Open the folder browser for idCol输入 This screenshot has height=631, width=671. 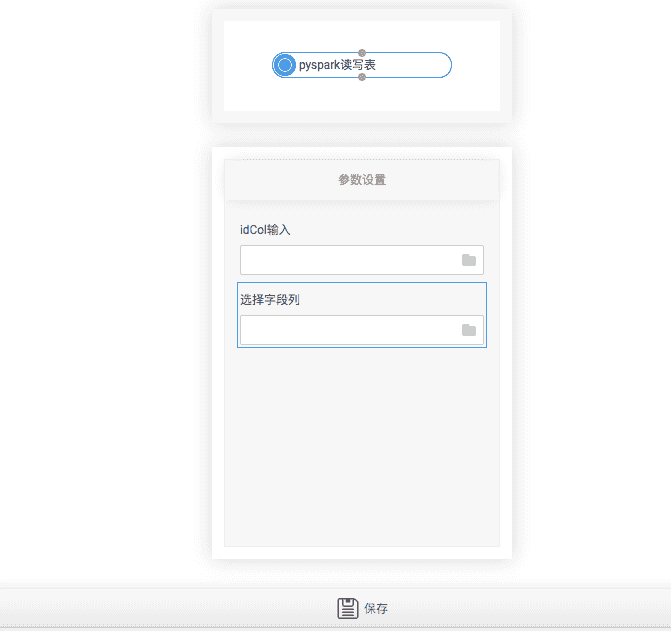469,260
